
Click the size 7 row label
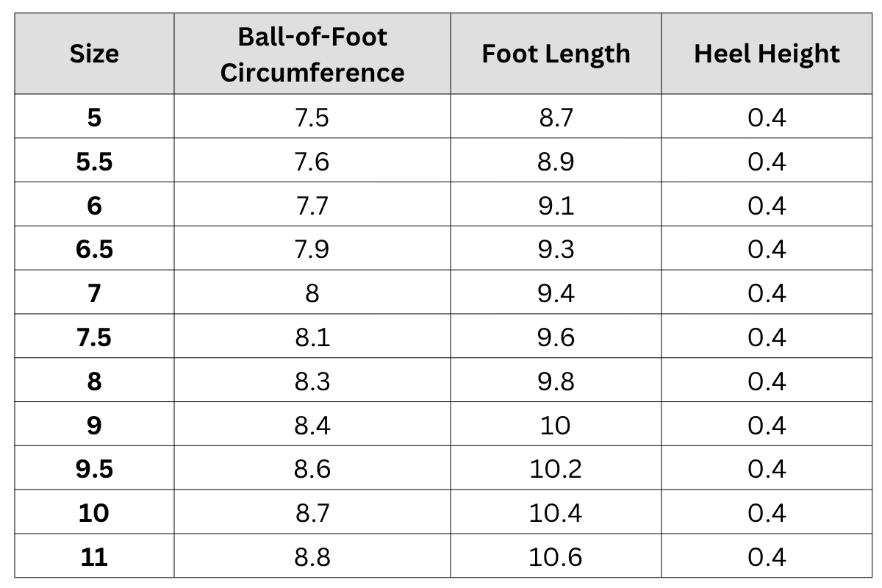coord(94,294)
